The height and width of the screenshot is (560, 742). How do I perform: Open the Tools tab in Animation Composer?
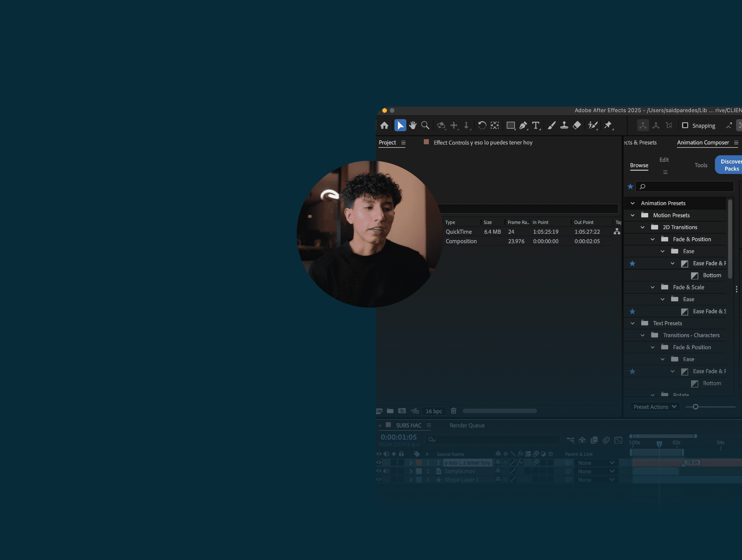coord(701,165)
